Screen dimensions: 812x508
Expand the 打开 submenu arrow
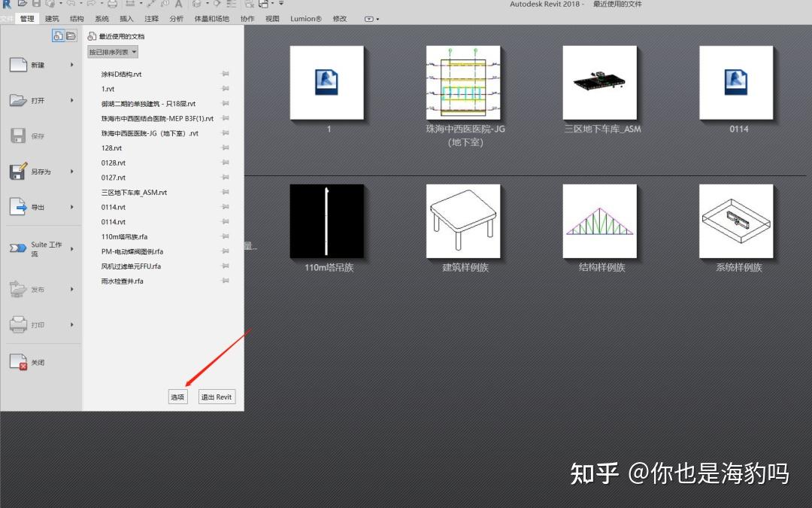(72, 100)
